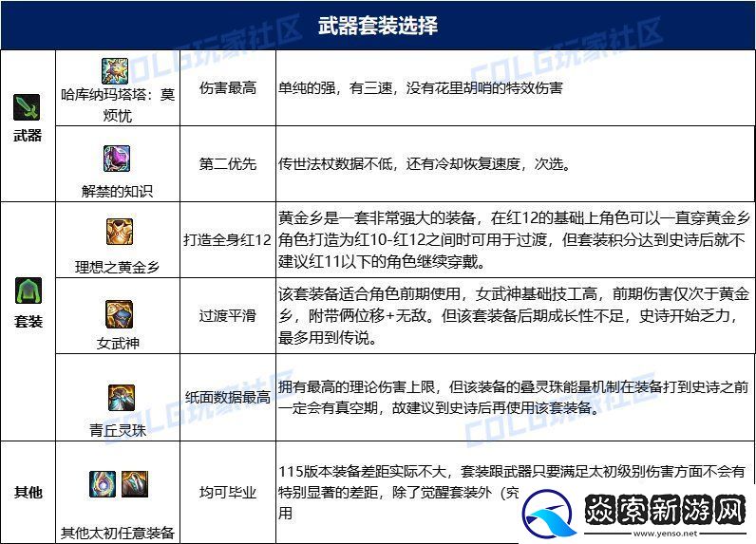Viewport: 756px width, 544px height.
Task: Click the 青丘灵珠 set icon
Action: coord(121,398)
